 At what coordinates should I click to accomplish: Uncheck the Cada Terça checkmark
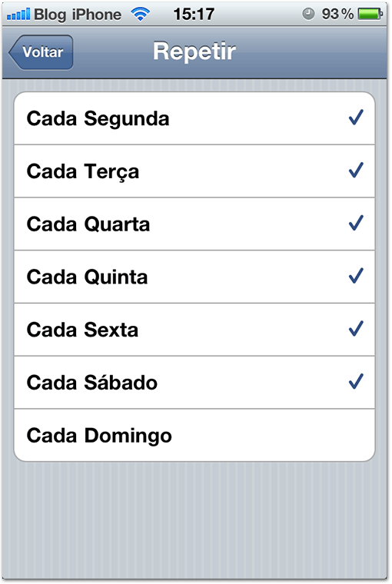click(x=356, y=171)
